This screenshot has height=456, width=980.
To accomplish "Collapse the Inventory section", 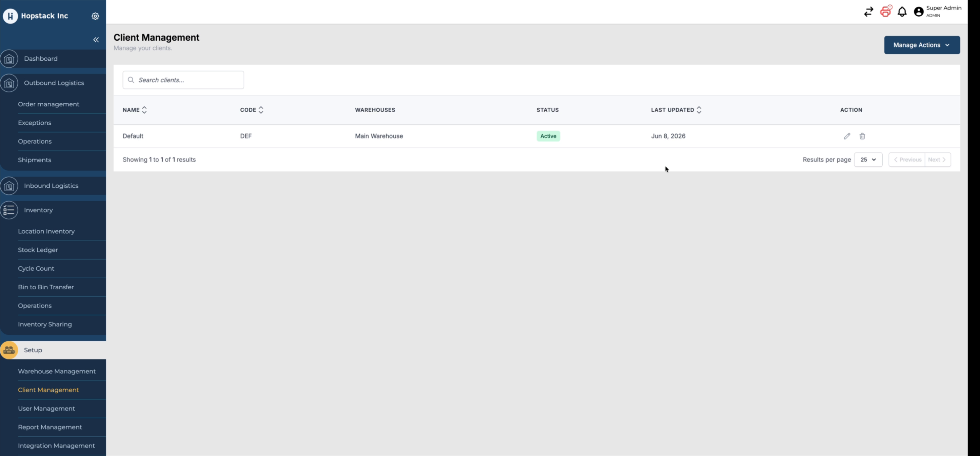I will (x=38, y=210).
